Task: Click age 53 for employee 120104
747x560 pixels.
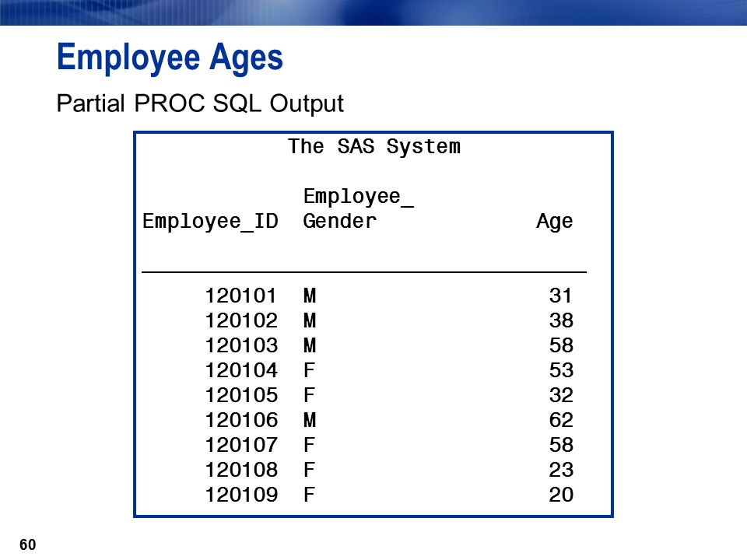Action: pos(561,370)
